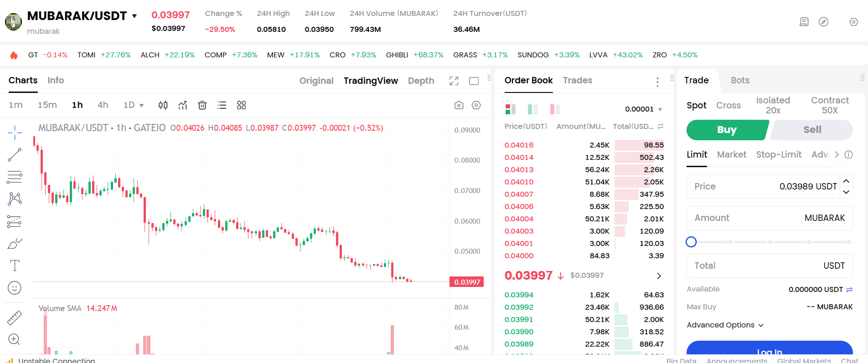Viewport: 868px width, 363px height.
Task: Select the brush drawing tool
Action: (x=15, y=244)
